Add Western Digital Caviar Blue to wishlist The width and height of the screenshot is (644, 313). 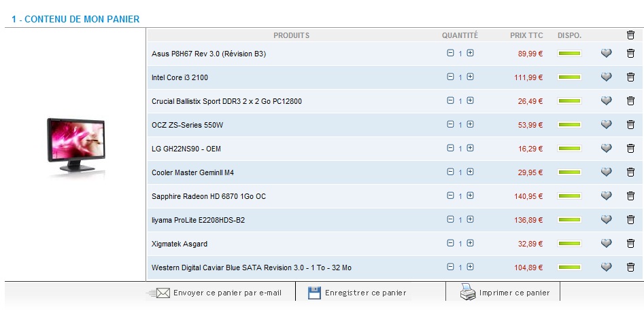click(x=606, y=268)
